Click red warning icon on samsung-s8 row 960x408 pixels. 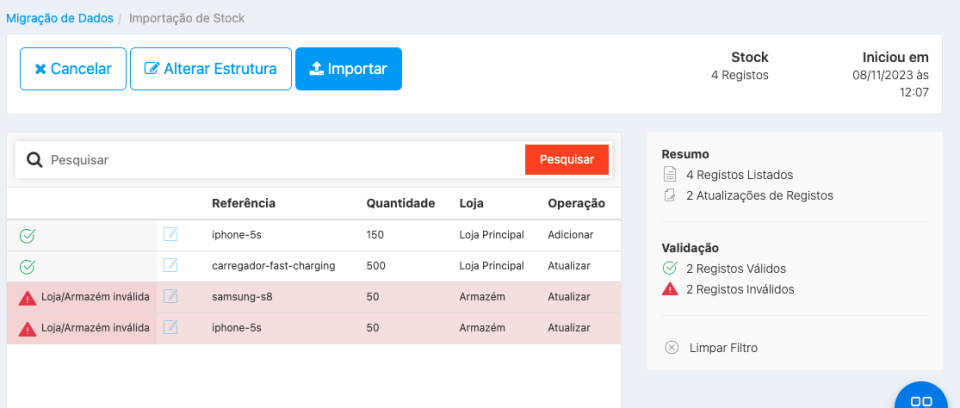pos(27,297)
